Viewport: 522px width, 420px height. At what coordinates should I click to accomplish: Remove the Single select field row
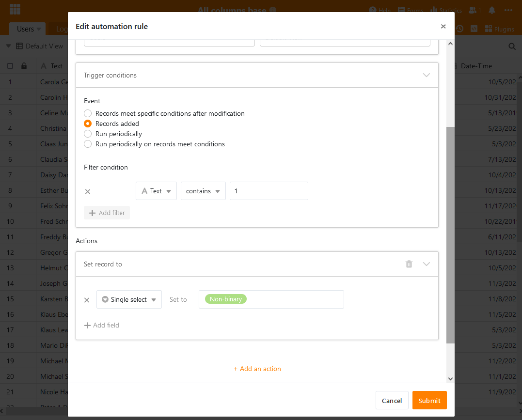[87, 300]
